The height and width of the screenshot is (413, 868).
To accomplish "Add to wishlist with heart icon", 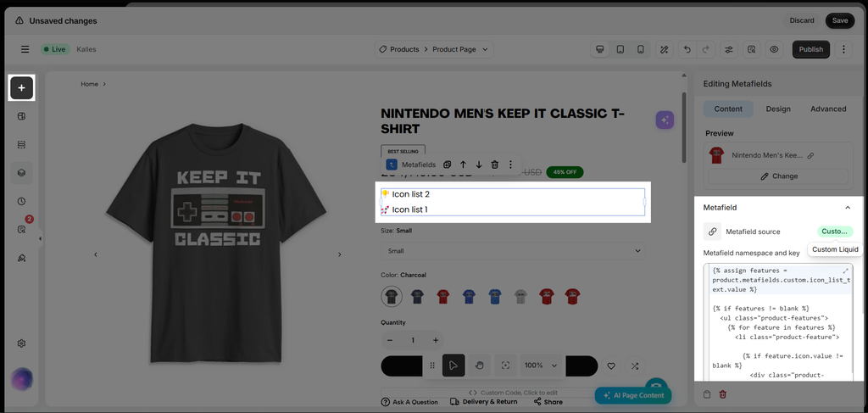I will [x=611, y=366].
